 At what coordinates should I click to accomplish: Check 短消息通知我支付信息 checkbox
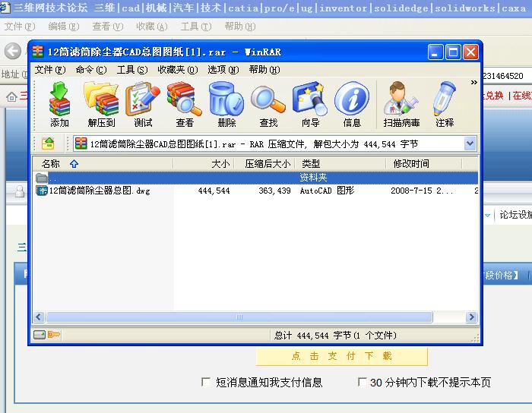206,382
